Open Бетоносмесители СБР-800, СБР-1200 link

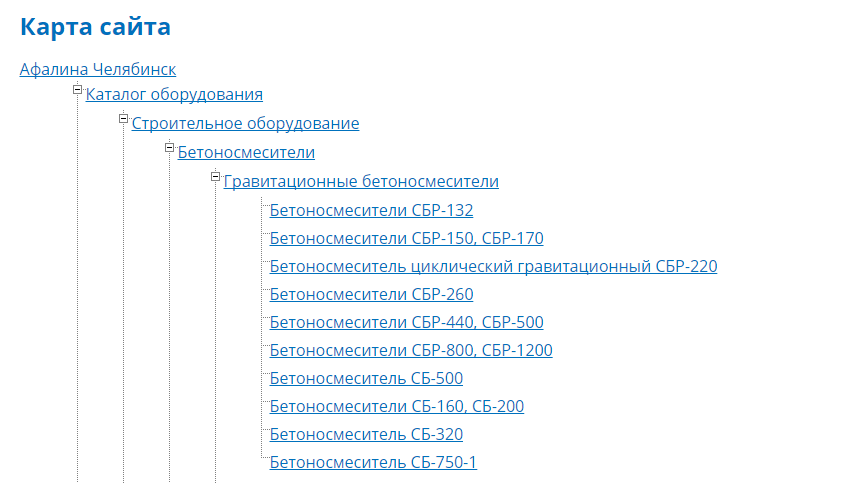[411, 350]
